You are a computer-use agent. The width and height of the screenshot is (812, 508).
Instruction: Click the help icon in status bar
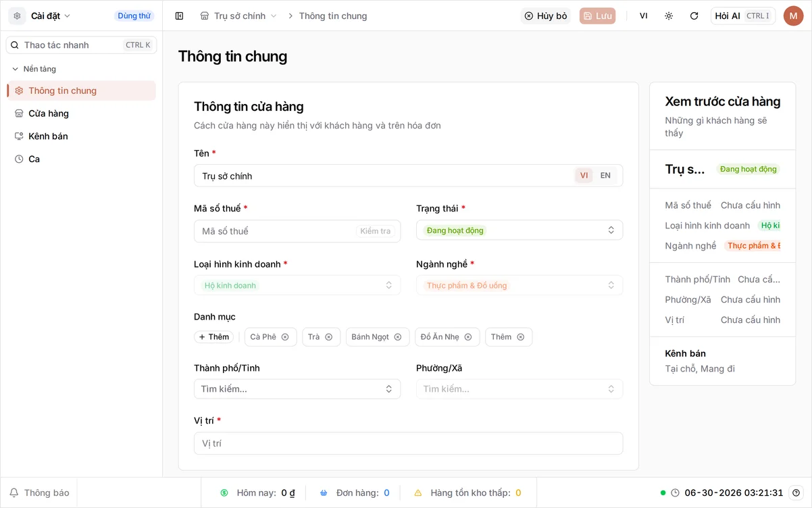click(796, 492)
